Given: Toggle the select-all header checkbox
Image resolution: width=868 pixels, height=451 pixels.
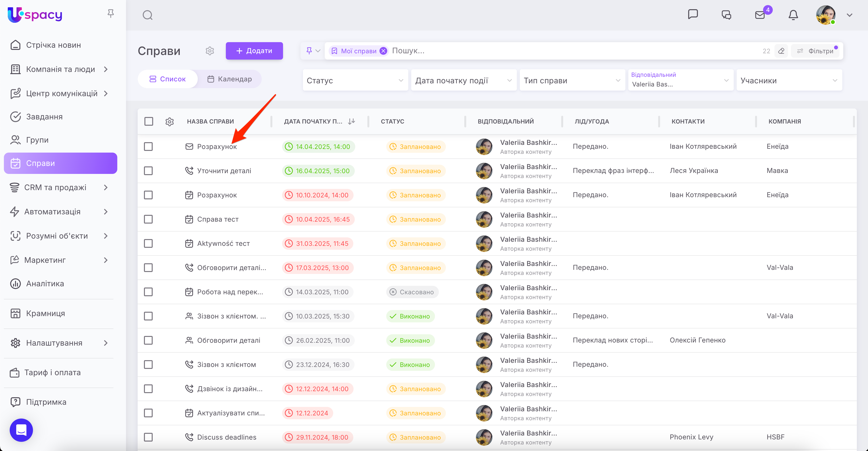Looking at the screenshot, I should 149,121.
